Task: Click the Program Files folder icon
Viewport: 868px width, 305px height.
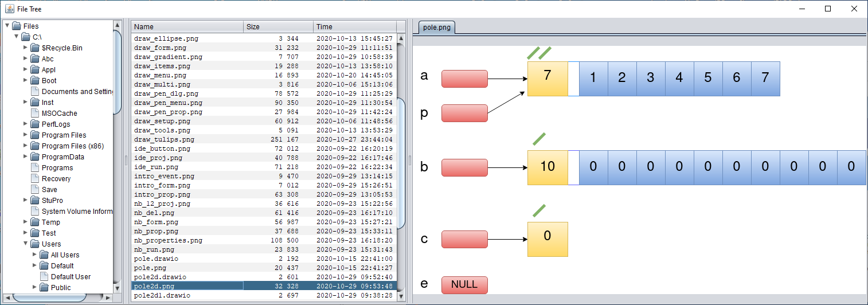Action: tap(34, 135)
